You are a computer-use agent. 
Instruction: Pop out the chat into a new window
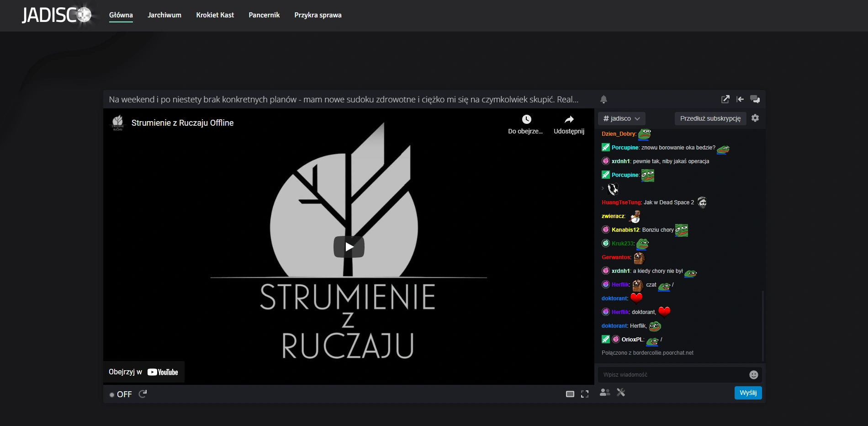click(725, 99)
